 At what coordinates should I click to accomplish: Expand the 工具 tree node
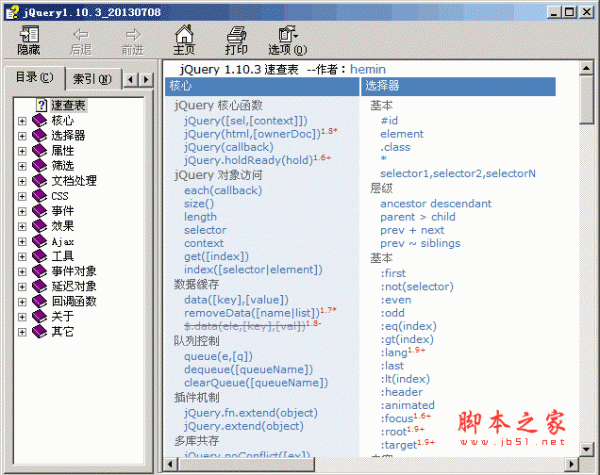pyautogui.click(x=22, y=256)
